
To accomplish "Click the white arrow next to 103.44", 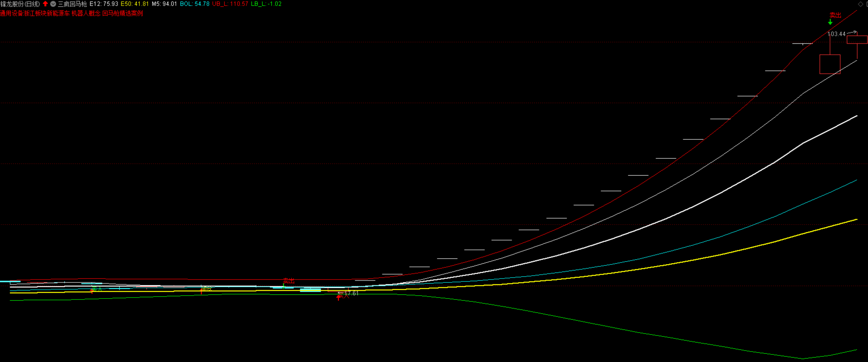I will pos(852,32).
